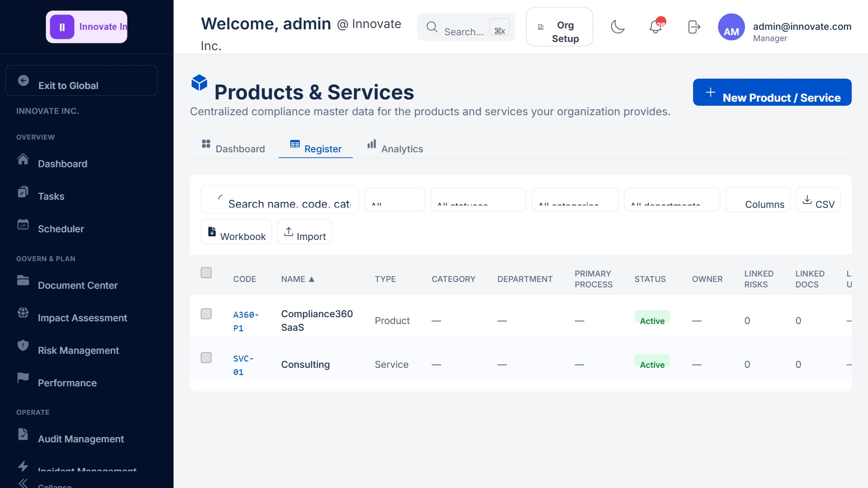
Task: Click the Dashboard home icon in sidebar
Action: tap(23, 159)
